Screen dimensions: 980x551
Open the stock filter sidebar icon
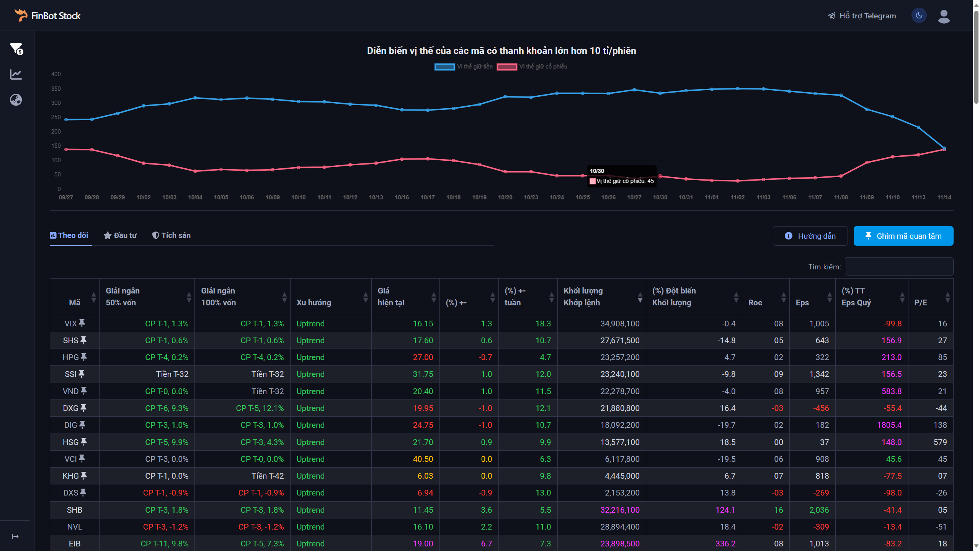pyautogui.click(x=16, y=49)
